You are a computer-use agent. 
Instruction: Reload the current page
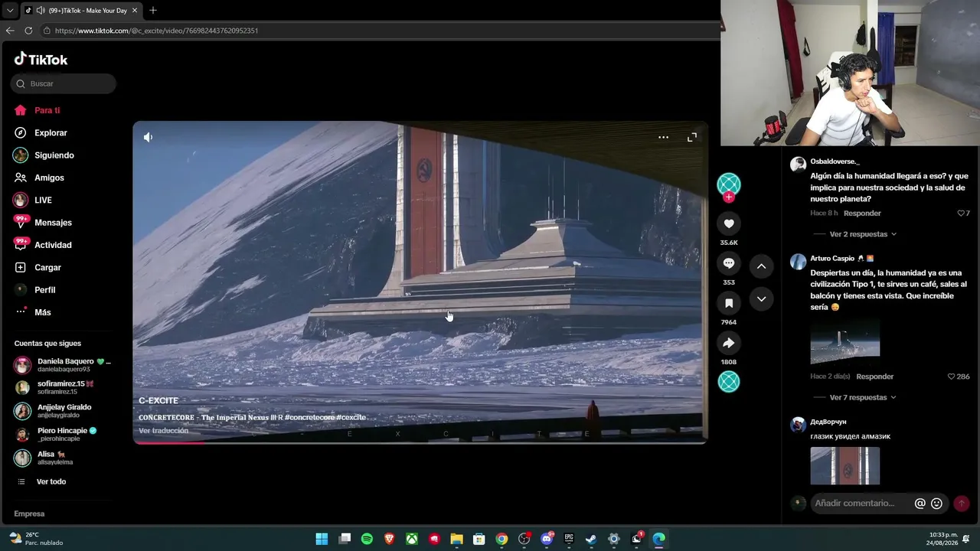coord(28,31)
